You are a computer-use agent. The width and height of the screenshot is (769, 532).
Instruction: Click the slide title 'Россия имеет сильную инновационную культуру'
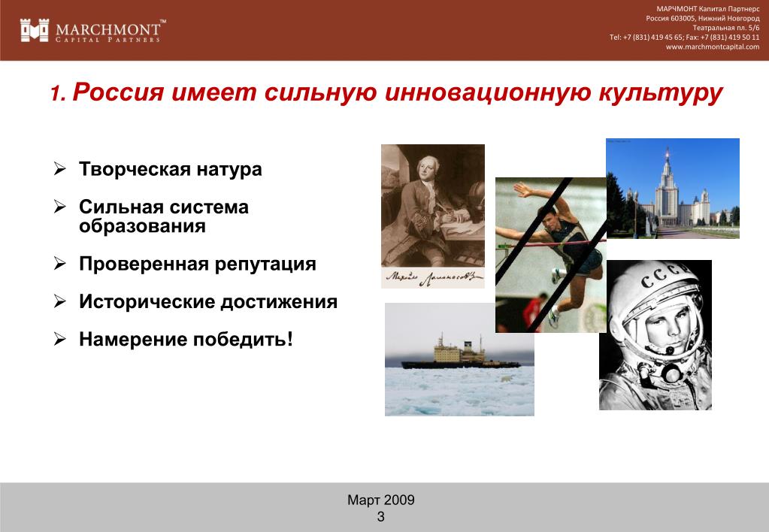(398, 92)
